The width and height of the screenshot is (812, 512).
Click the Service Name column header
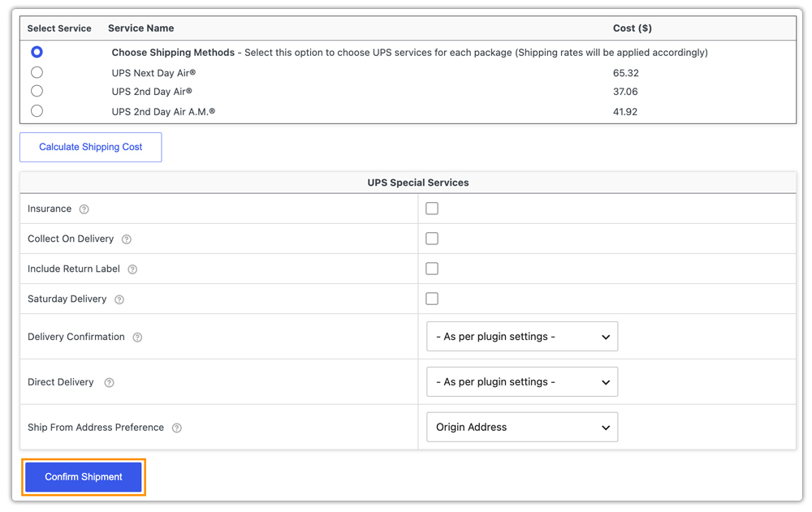[x=140, y=28]
